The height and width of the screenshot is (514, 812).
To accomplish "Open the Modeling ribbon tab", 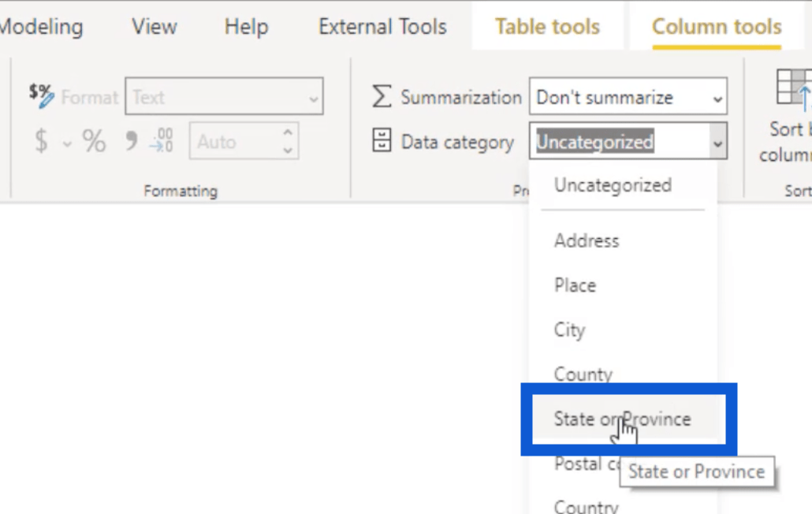I will click(x=41, y=27).
